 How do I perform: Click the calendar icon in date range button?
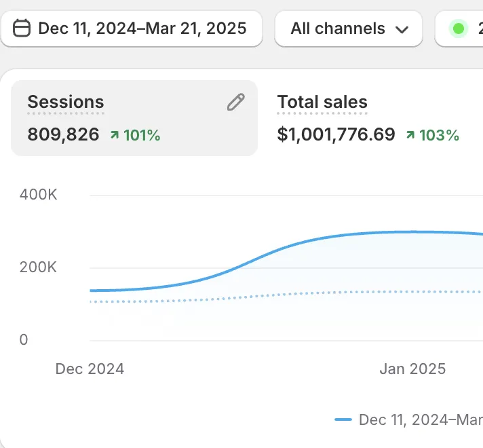22,28
